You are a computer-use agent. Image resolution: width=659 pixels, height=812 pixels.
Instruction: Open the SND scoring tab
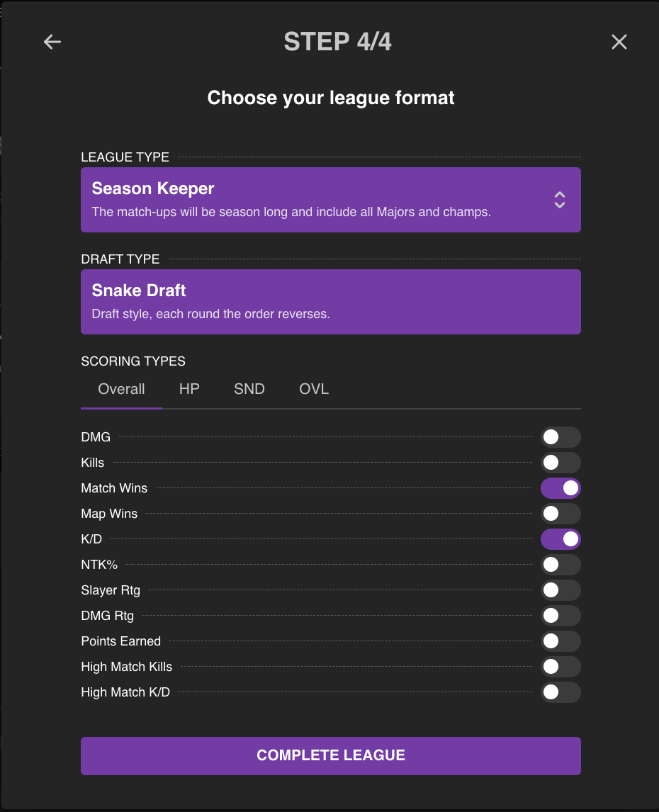(249, 389)
